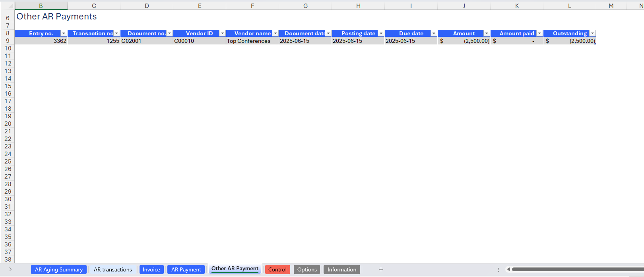Screen dimensions: 644x277
Task: Click the Select All corner triangle
Action: point(10,6)
